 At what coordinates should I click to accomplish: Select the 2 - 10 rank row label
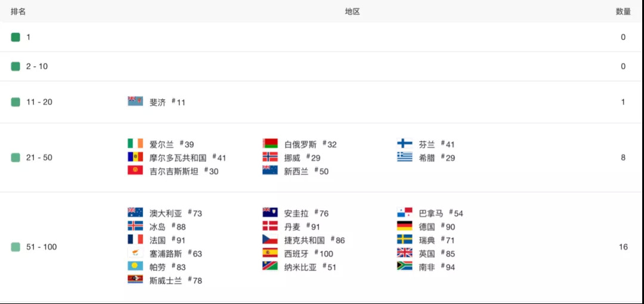click(x=37, y=66)
